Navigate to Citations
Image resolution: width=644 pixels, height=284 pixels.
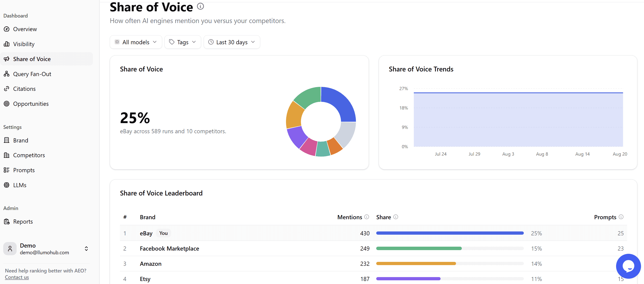[x=24, y=89]
